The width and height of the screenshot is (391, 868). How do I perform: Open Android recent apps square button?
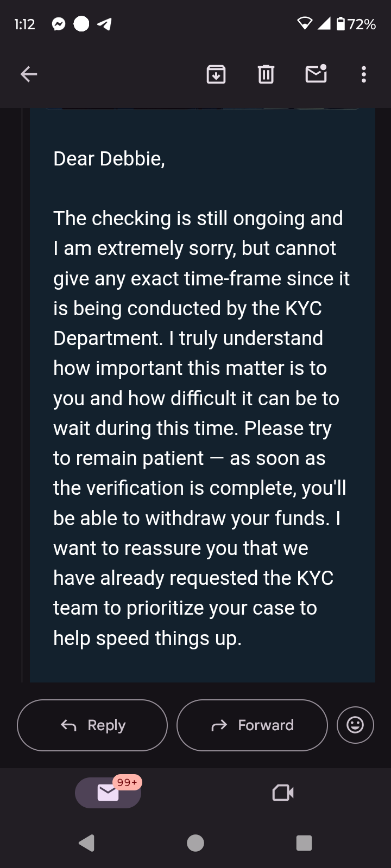(304, 843)
